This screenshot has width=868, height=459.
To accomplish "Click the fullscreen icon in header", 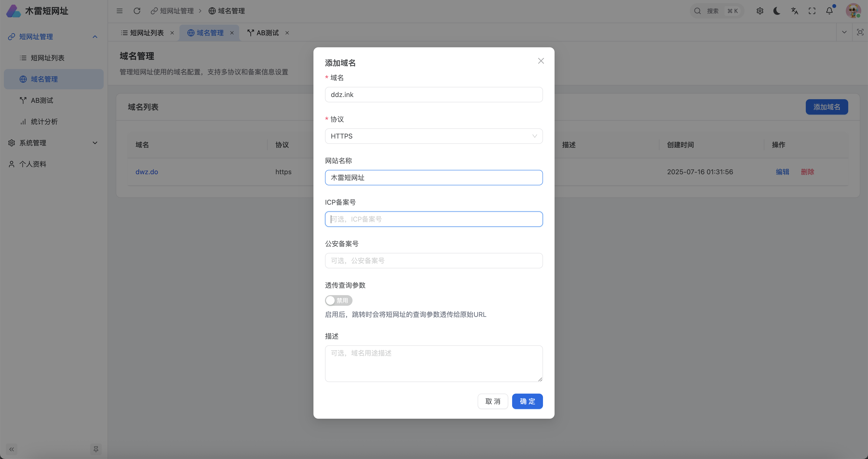I will (x=812, y=11).
